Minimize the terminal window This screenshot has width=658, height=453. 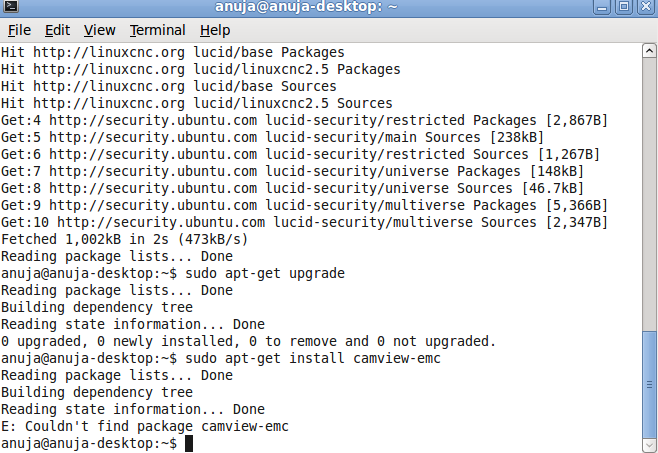(602, 7)
